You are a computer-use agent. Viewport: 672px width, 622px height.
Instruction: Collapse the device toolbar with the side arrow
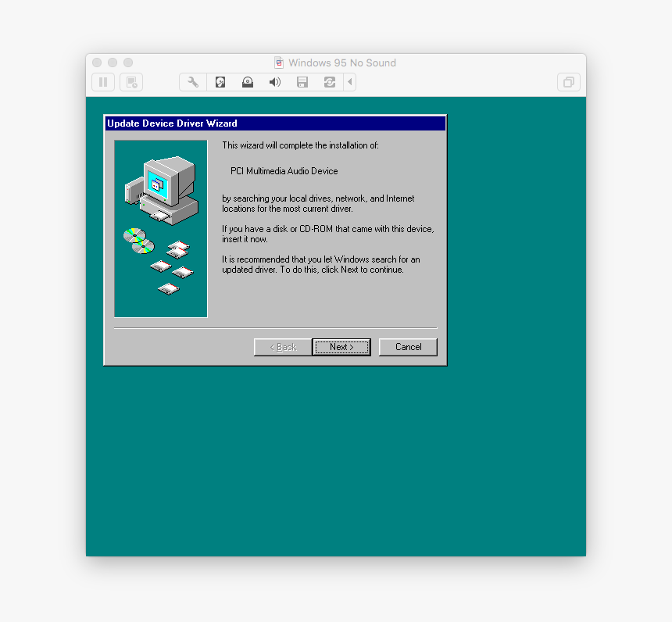[x=349, y=82]
